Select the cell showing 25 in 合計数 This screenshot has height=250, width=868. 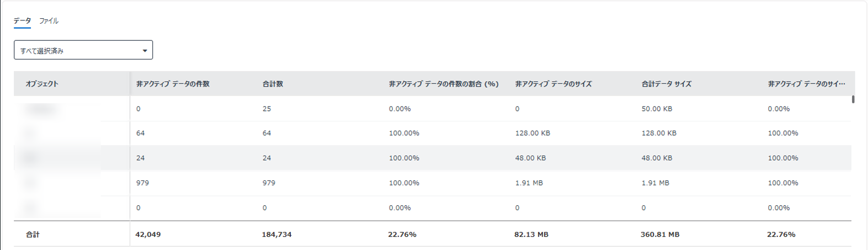pos(267,109)
